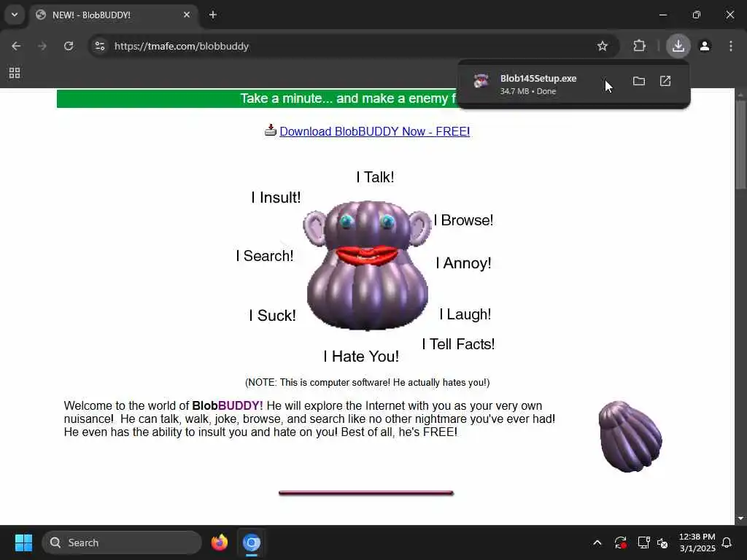The height and width of the screenshot is (560, 747).
Task: Open the apps grid in bookmarks bar
Action: (15, 73)
